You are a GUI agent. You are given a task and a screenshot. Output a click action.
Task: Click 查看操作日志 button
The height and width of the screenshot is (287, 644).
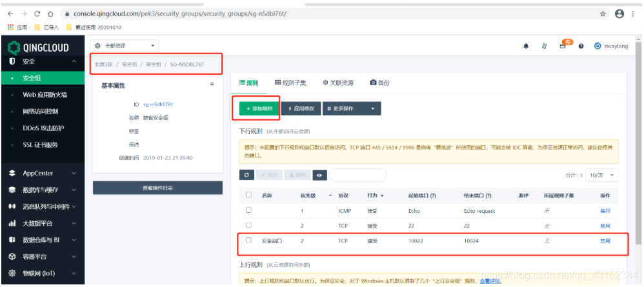click(157, 188)
